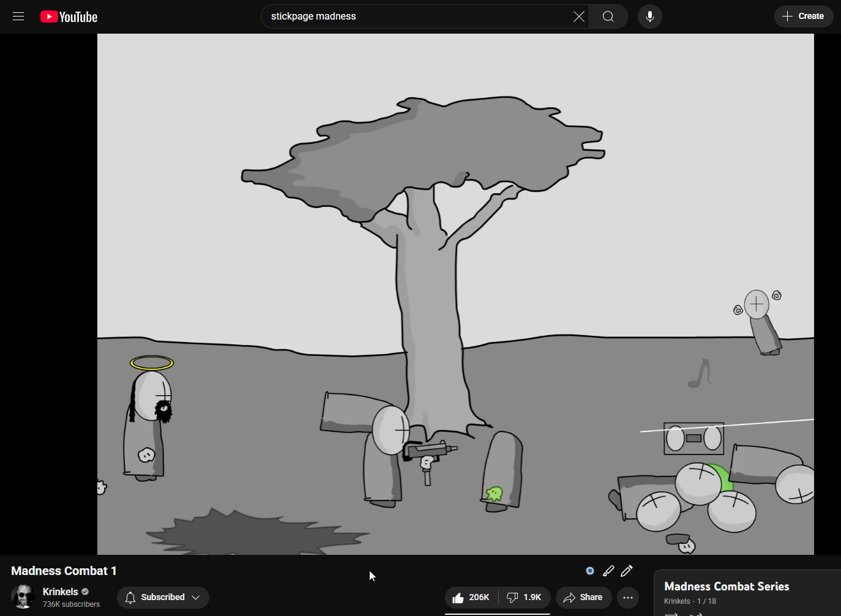Click the verified badge beside Krinkels
This screenshot has width=841, height=616.
86,592
